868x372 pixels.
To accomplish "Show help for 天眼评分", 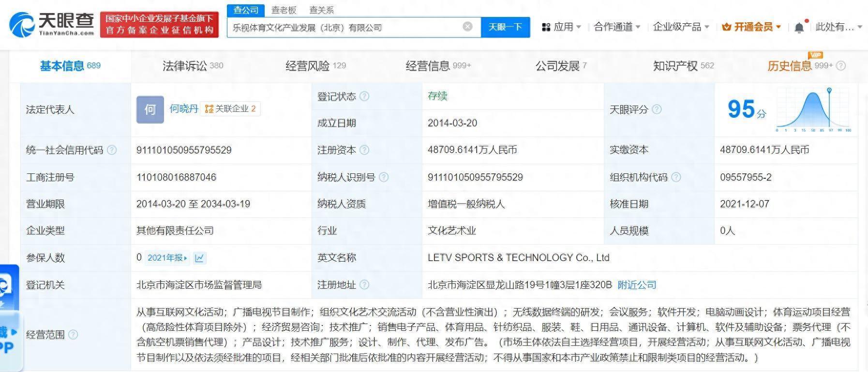I will point(657,109).
